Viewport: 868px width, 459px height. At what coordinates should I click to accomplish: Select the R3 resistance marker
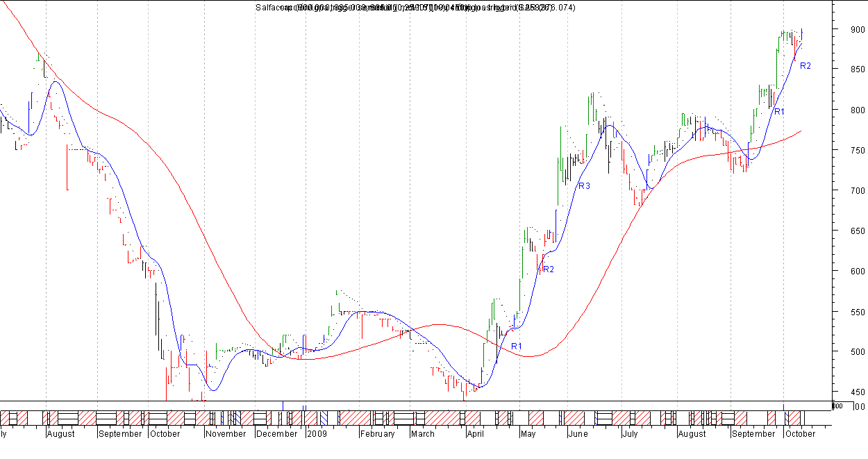585,186
